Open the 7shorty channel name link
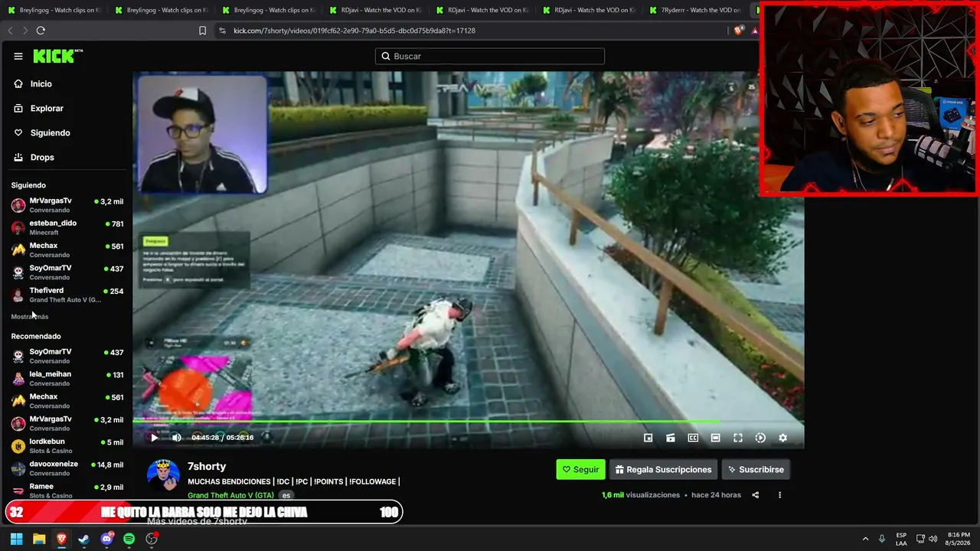Viewport: 980px width, 551px height. [x=207, y=466]
